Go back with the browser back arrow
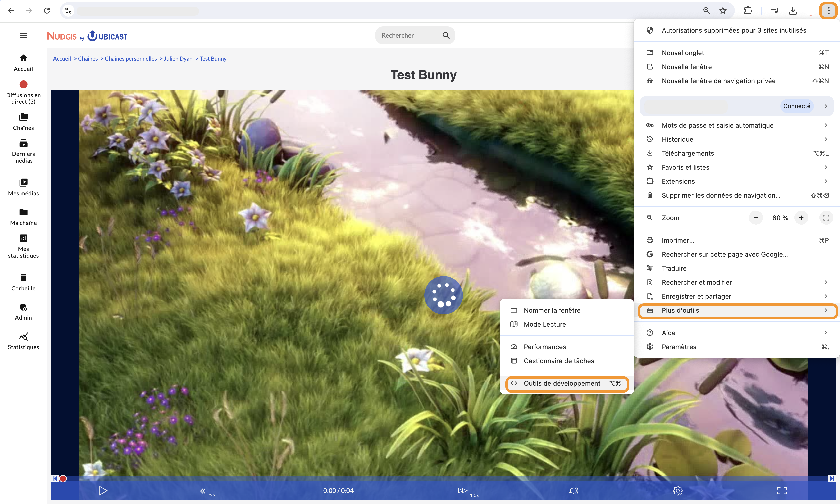The width and height of the screenshot is (840, 504). coord(11,11)
